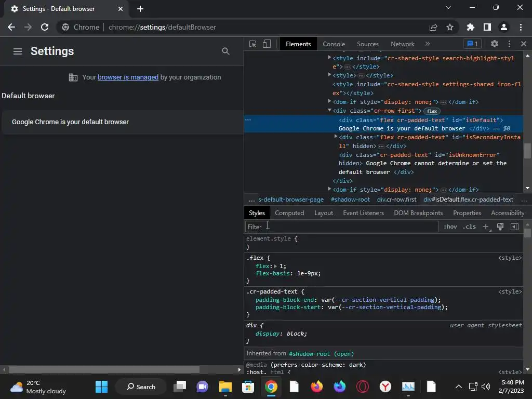Click the flex badge on cr-row first
Image resolution: width=532 pixels, height=399 pixels.
click(432, 111)
